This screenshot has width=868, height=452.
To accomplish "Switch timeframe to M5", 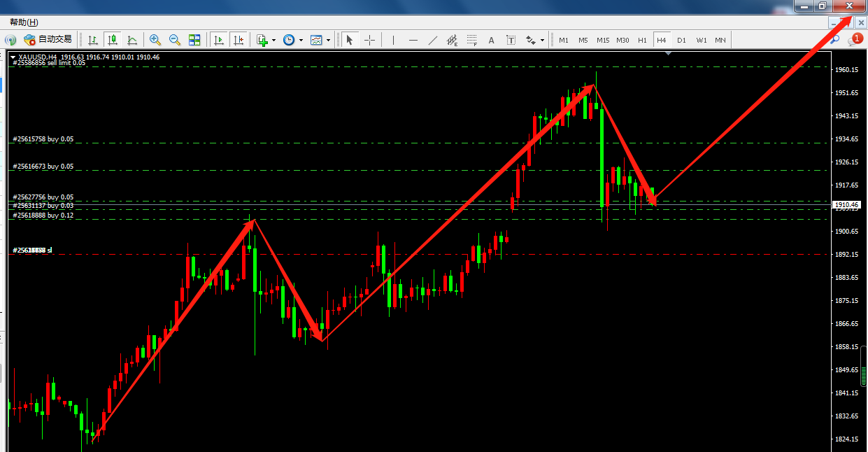I will (x=583, y=40).
